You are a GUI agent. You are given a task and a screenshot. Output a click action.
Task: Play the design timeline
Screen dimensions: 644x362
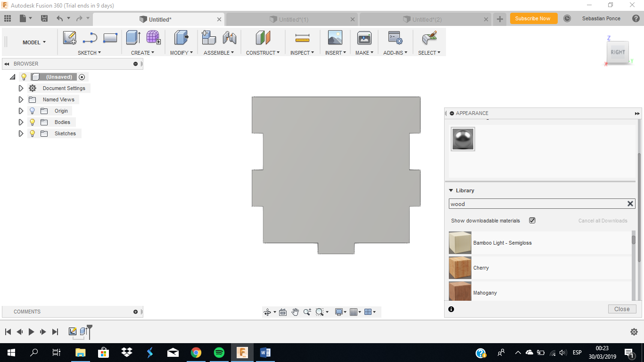click(31, 332)
